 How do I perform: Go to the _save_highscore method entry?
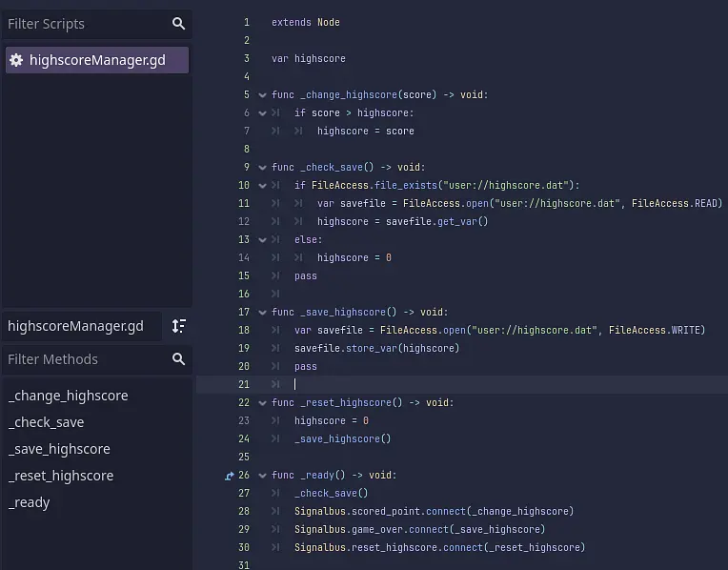click(x=59, y=449)
